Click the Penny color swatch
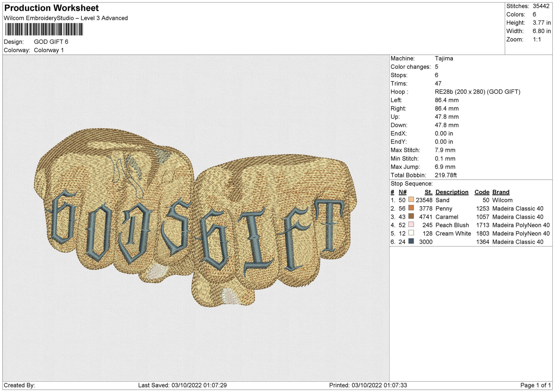 411,208
